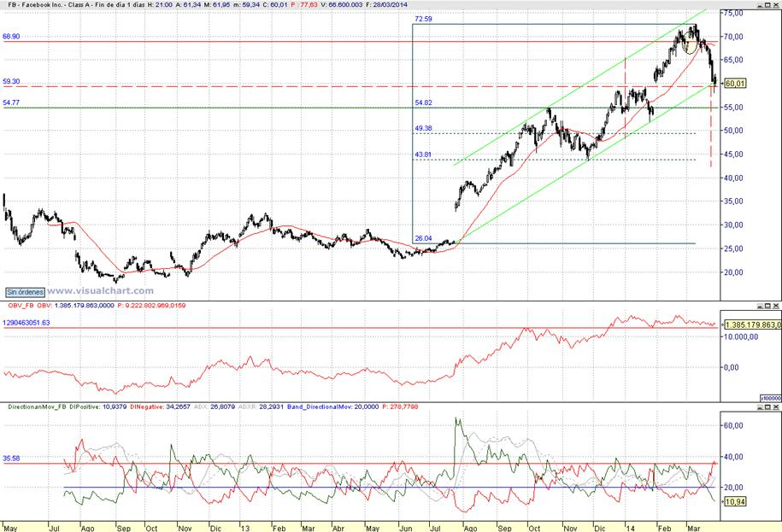The image size is (782, 532).
Task: Click the 'Mar' 2014 label at the axis end
Action: (694, 528)
